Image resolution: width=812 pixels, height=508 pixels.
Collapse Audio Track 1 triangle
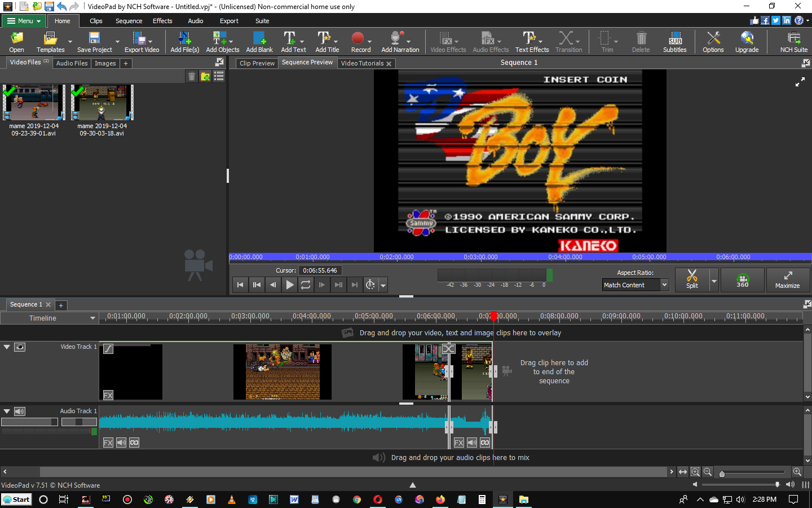click(x=7, y=411)
